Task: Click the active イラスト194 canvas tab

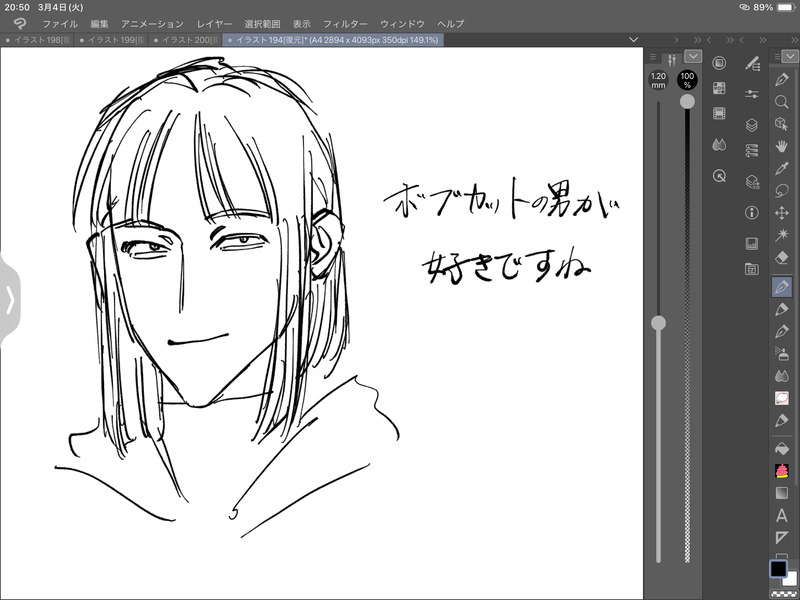Action: click(x=333, y=40)
